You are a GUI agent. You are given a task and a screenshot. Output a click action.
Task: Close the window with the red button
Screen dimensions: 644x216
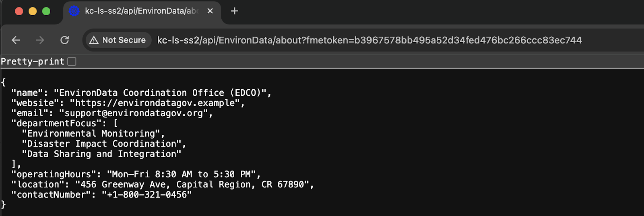click(19, 11)
